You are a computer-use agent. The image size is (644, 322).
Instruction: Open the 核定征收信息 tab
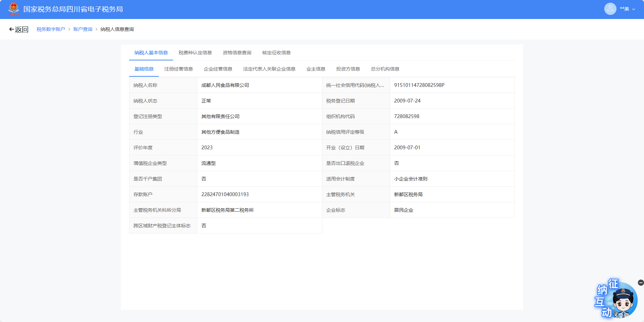276,53
